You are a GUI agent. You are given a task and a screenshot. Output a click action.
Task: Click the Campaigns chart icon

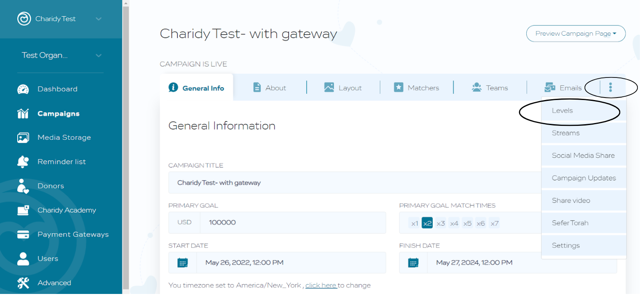(23, 114)
